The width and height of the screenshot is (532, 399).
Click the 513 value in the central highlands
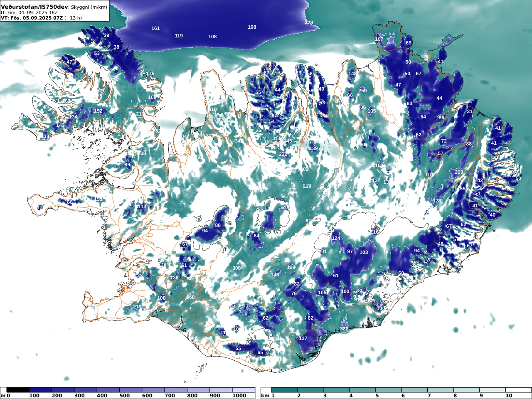tap(307, 186)
